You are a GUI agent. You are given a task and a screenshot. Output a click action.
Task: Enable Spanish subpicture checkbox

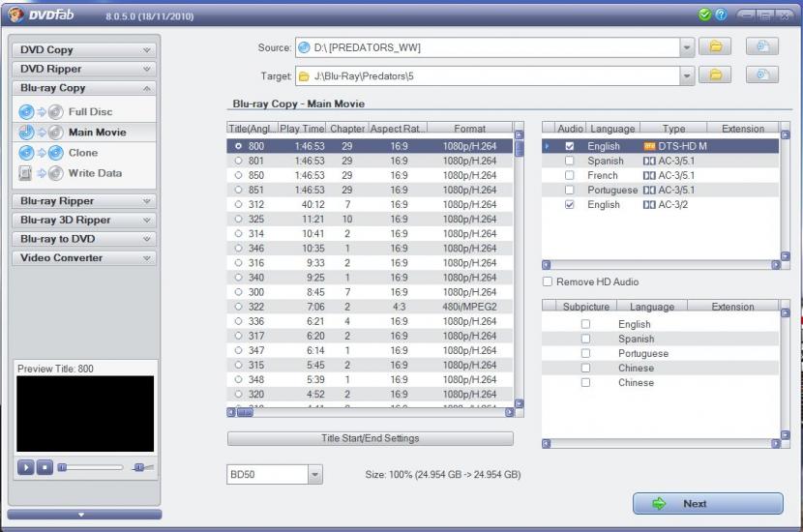tap(586, 339)
